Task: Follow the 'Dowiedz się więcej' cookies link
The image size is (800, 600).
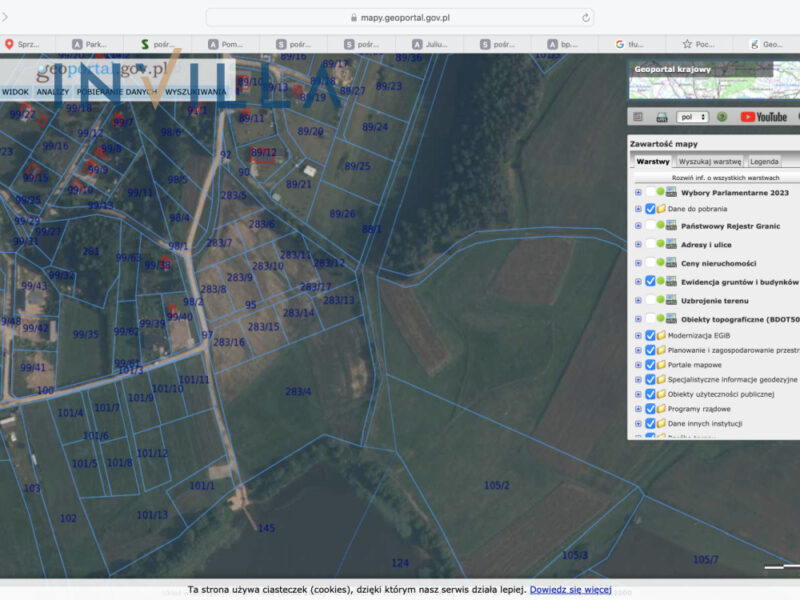Action: [570, 590]
